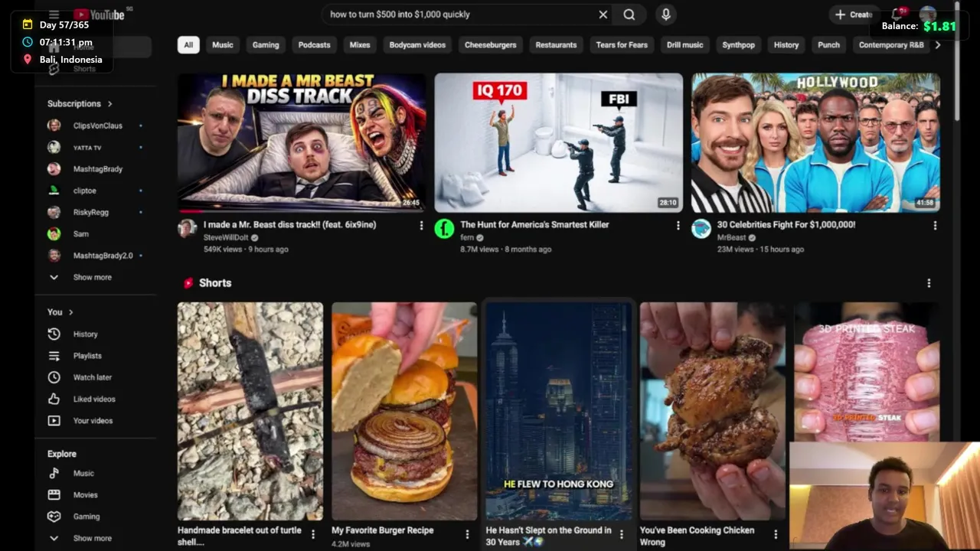Open options for Hong Kong Short

[x=622, y=534]
